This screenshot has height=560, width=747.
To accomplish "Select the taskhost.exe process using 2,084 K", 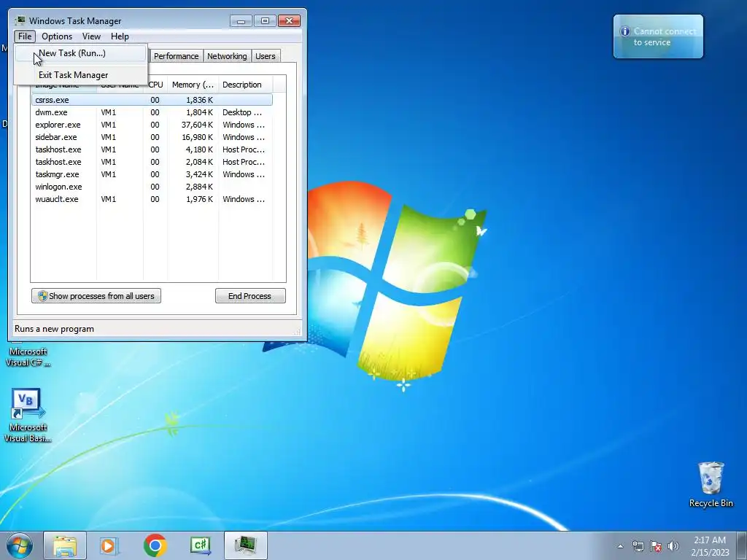I will (x=152, y=162).
